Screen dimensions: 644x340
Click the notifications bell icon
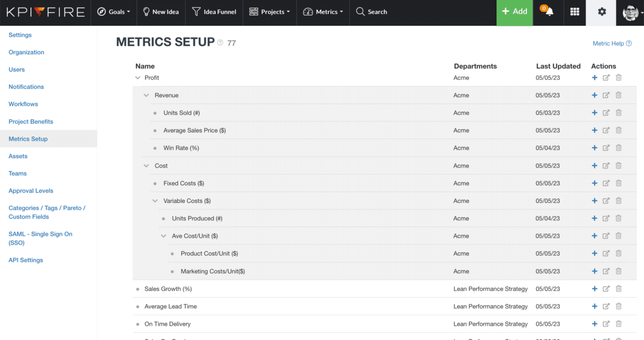coord(548,12)
